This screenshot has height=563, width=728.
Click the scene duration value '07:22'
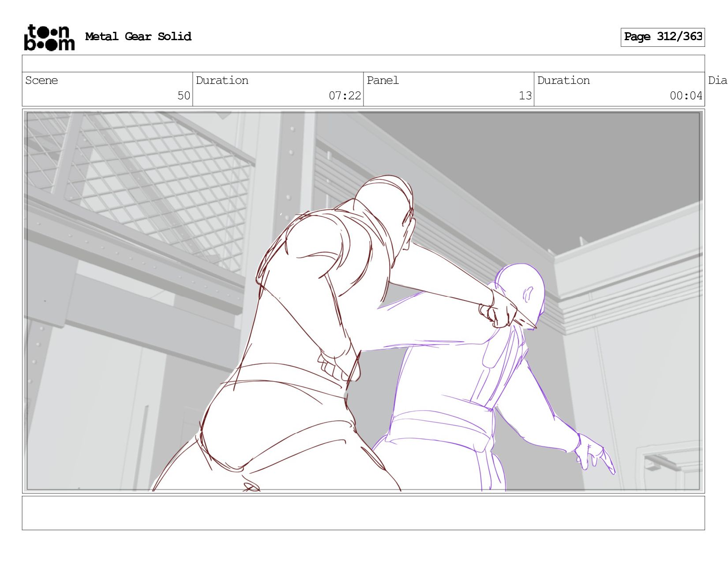coord(345,96)
